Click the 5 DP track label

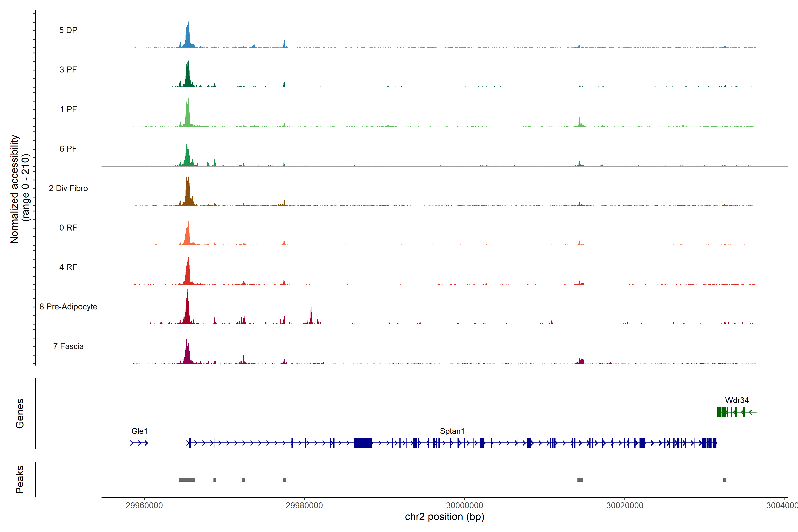(68, 30)
